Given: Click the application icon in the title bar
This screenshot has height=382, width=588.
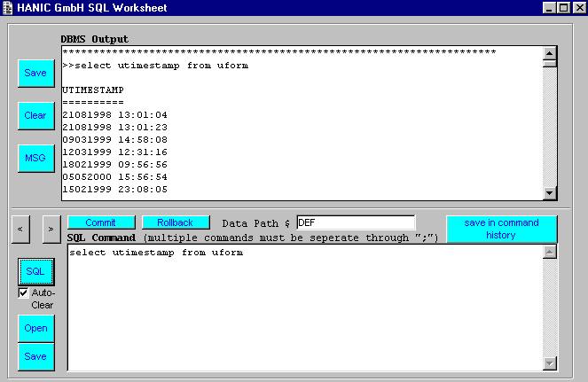Looking at the screenshot, I should (7, 8).
